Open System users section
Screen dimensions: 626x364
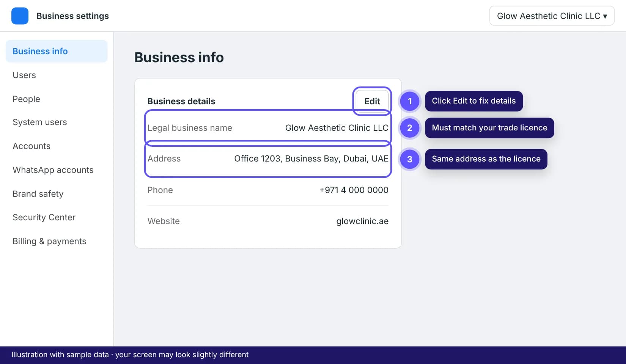click(40, 122)
